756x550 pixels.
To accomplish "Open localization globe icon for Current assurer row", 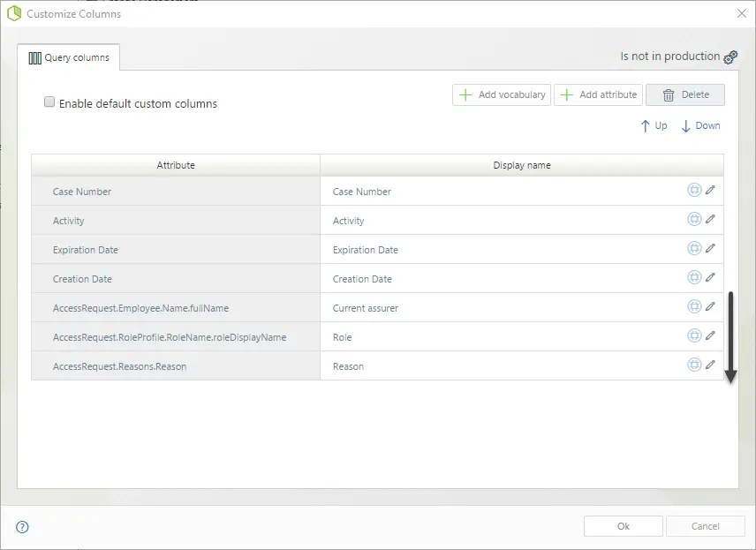I will pos(694,306).
